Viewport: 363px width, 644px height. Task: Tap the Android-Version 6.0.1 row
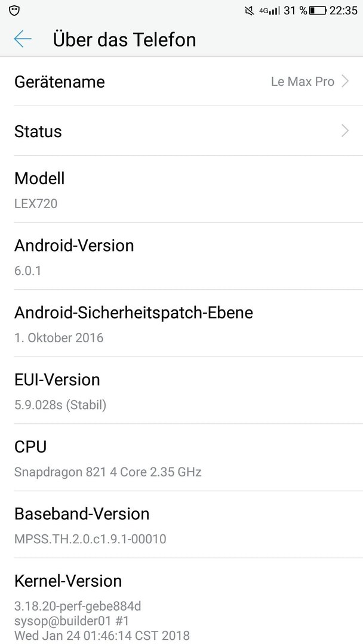(181, 256)
